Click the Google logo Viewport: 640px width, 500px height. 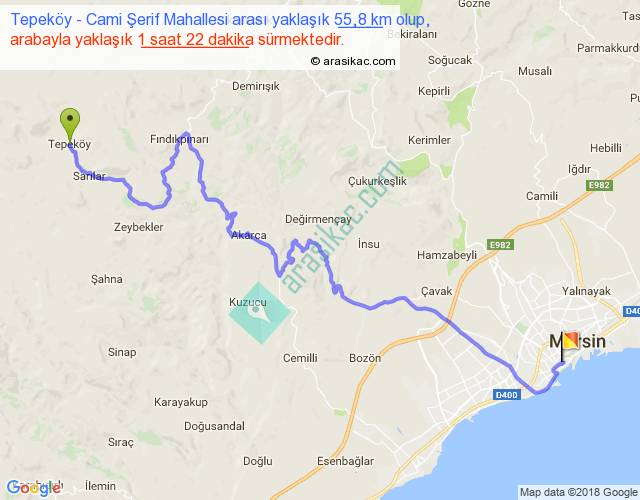pos(33,488)
